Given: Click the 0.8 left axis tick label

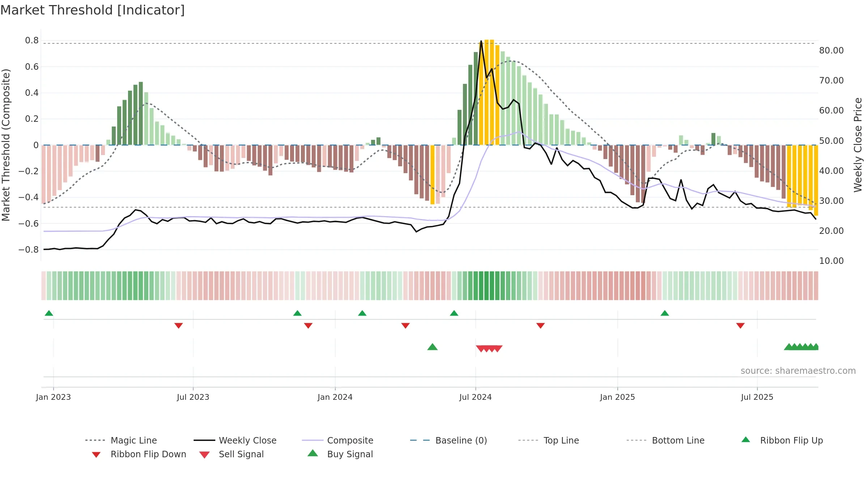Looking at the screenshot, I should pyautogui.click(x=32, y=40).
